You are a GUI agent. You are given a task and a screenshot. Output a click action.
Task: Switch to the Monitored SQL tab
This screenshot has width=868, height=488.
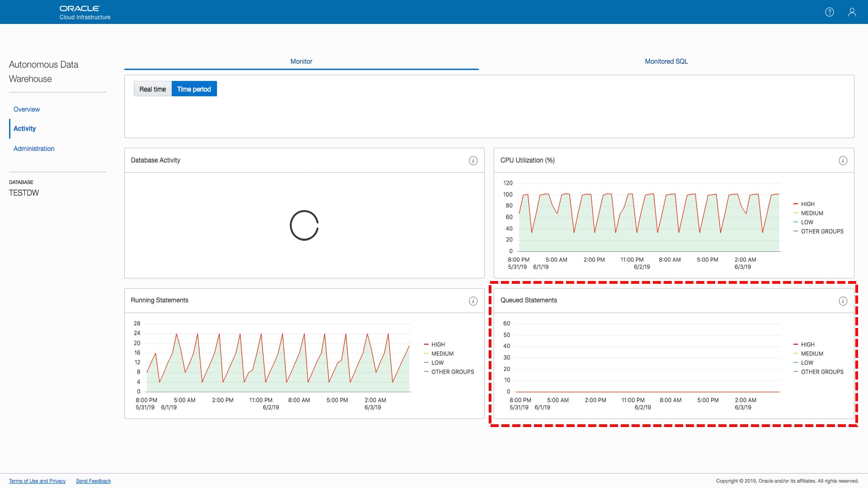[x=666, y=61]
